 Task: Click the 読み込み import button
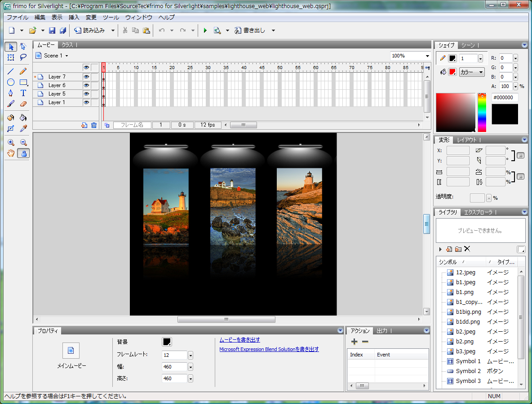click(x=90, y=31)
